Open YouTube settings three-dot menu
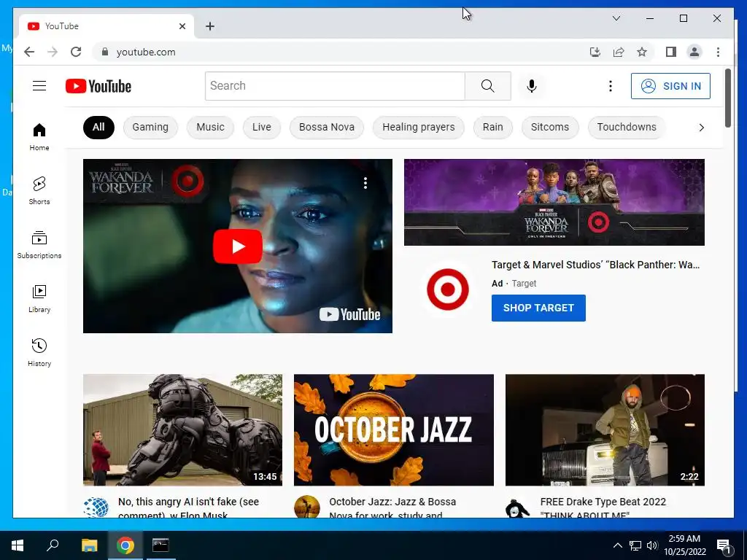The width and height of the screenshot is (747, 560). 611,86
